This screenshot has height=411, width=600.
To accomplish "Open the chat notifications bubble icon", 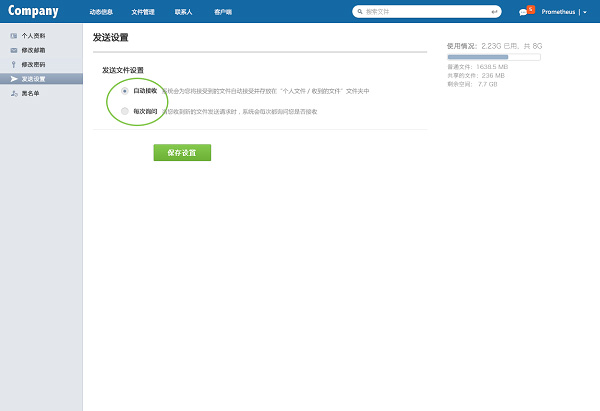I will pyautogui.click(x=523, y=13).
